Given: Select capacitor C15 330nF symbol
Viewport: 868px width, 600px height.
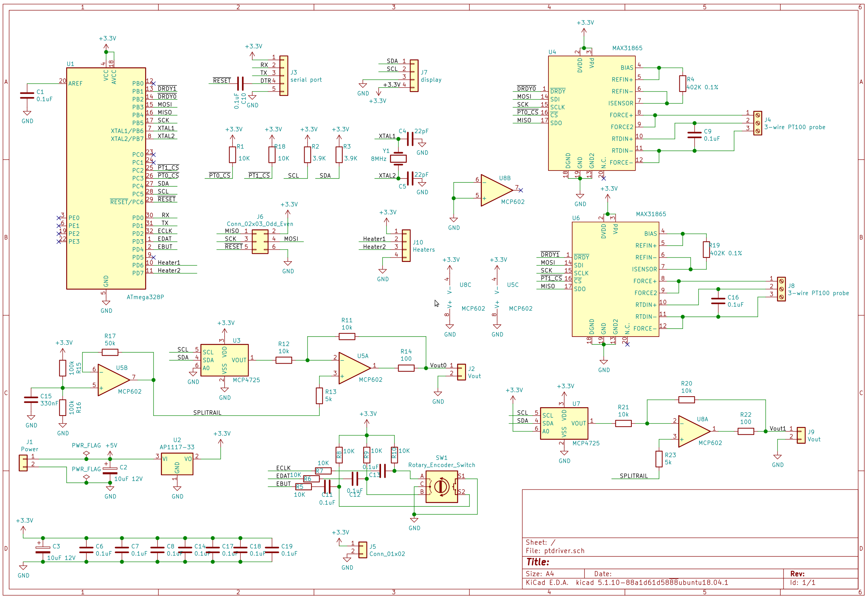Looking at the screenshot, I should 31,400.
